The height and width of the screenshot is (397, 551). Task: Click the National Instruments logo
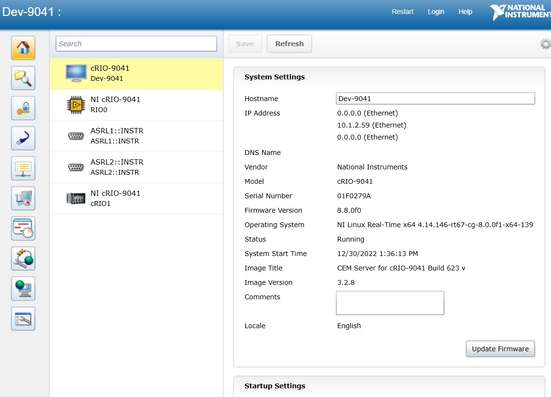(520, 12)
